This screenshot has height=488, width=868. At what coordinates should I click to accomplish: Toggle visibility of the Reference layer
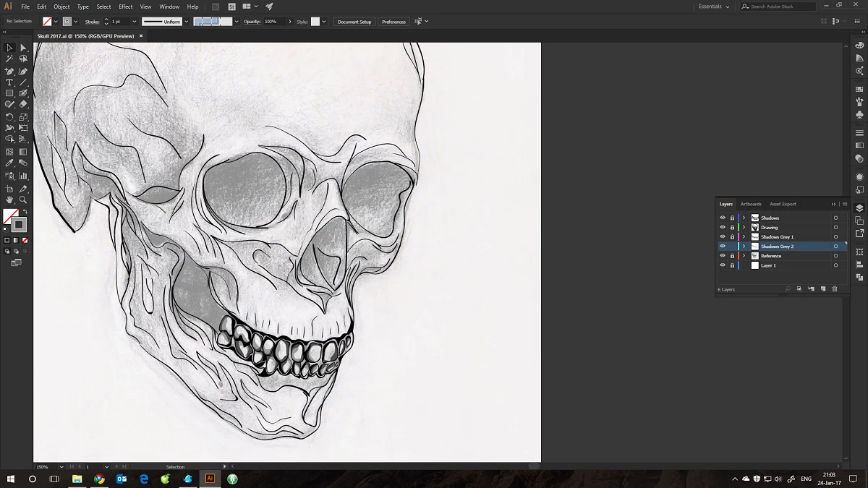pyautogui.click(x=722, y=256)
